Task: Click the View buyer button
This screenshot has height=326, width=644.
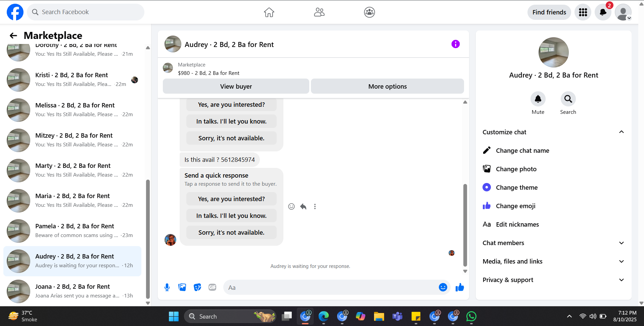Action: pyautogui.click(x=236, y=86)
